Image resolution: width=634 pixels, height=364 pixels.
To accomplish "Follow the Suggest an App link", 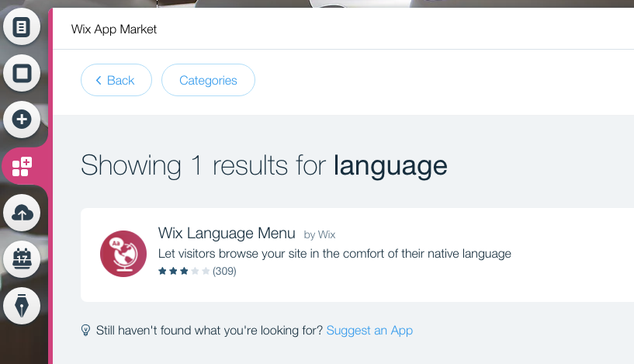I will tap(369, 331).
